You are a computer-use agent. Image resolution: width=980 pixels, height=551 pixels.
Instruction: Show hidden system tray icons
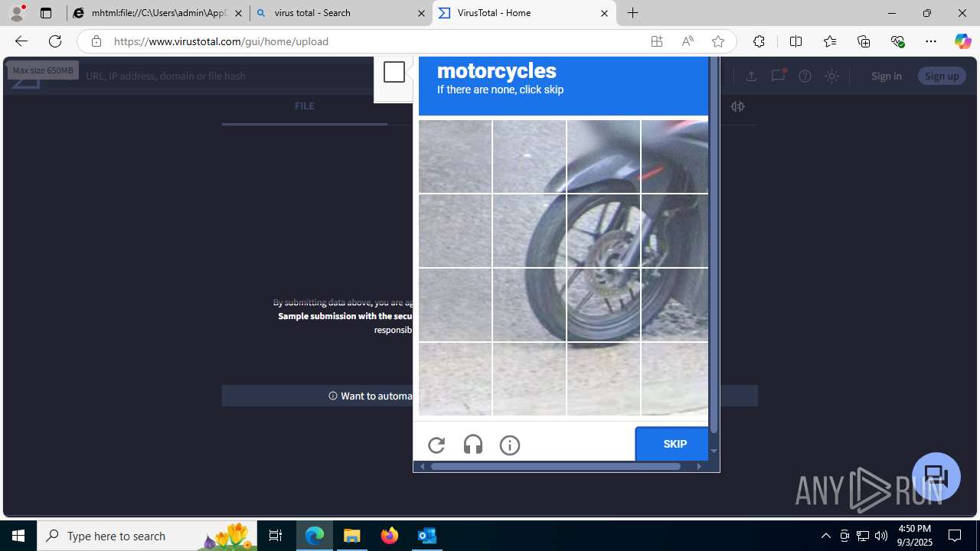coord(825,536)
